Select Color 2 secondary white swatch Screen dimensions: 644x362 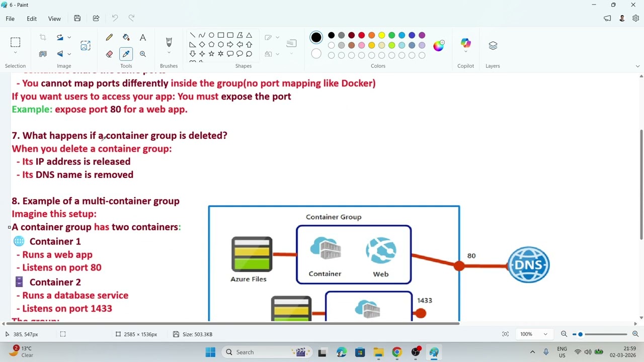pyautogui.click(x=316, y=54)
